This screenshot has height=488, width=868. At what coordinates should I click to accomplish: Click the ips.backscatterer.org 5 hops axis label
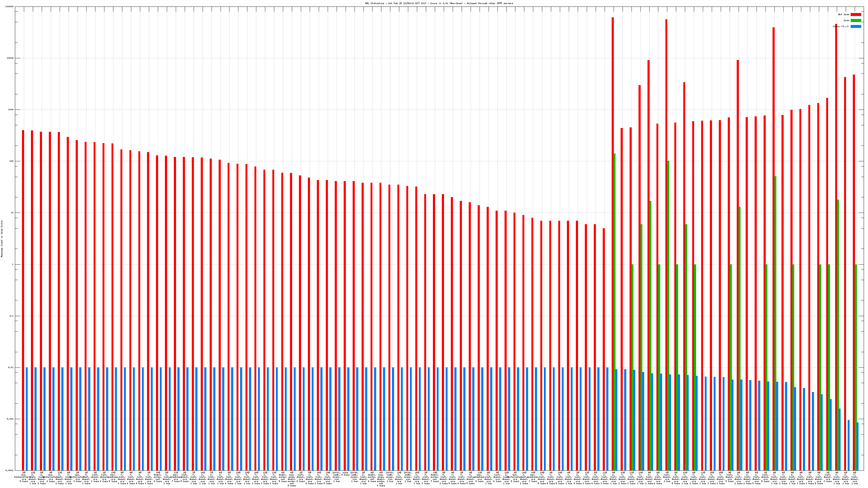24,477
